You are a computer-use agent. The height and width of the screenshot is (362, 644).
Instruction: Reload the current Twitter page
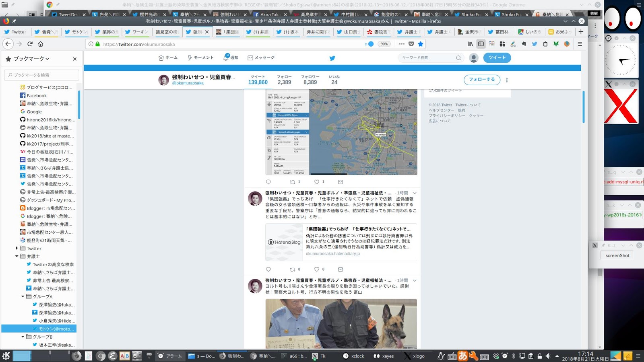click(30, 44)
